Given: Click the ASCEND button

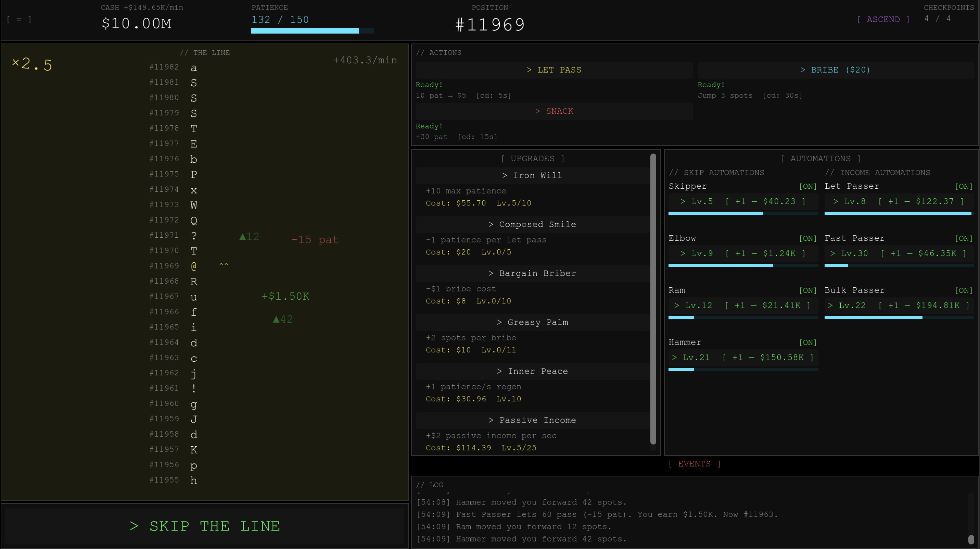Looking at the screenshot, I should (x=883, y=20).
